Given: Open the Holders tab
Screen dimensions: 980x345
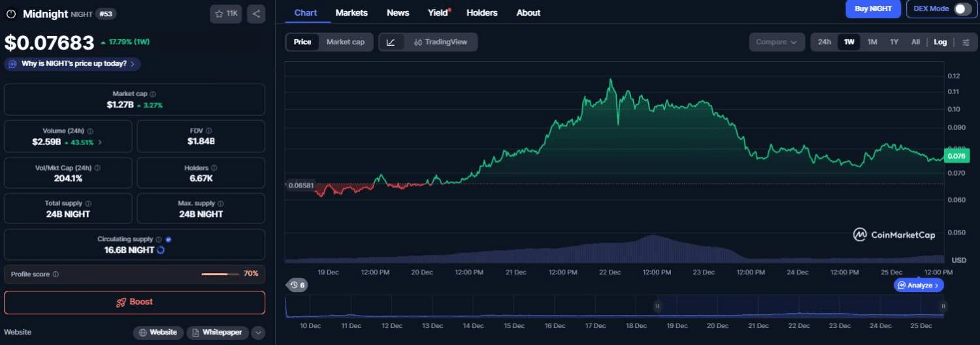Looking at the screenshot, I should [x=482, y=12].
